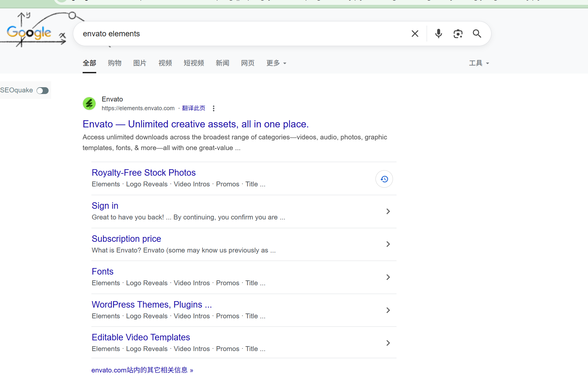Open the Fonts sitelink
Viewport: 588px width, 388px height.
coord(102,272)
